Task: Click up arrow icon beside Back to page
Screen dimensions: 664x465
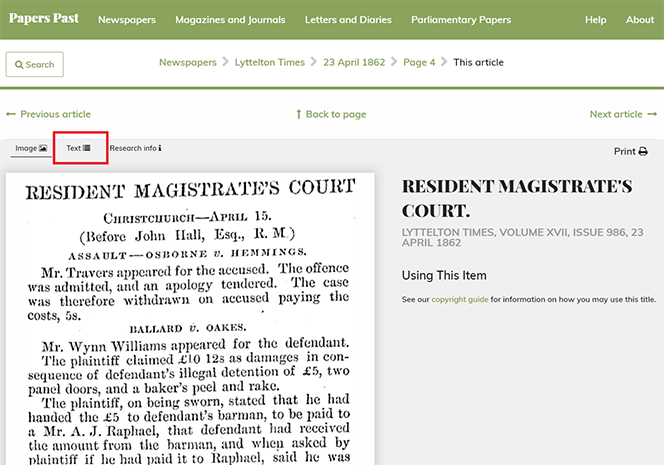Action: [x=299, y=114]
